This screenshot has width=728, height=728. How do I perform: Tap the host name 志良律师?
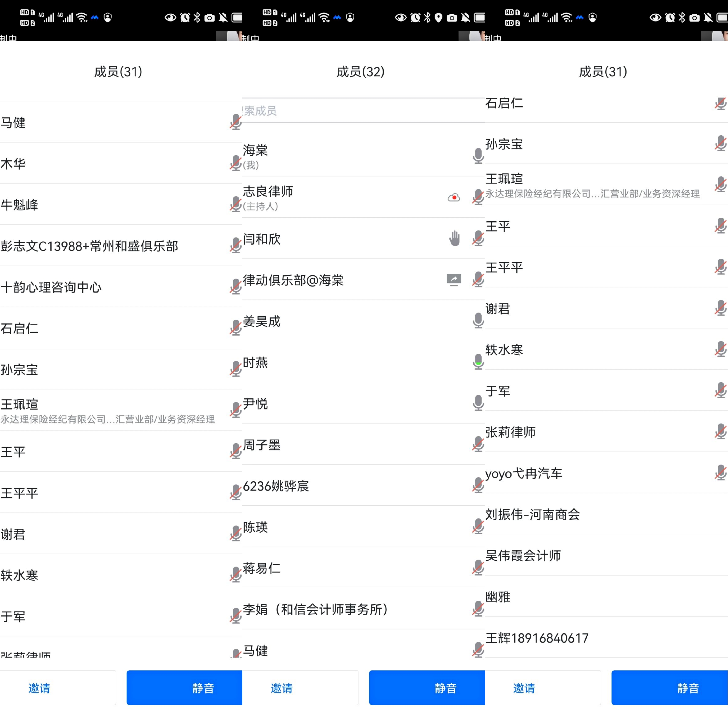click(x=268, y=191)
